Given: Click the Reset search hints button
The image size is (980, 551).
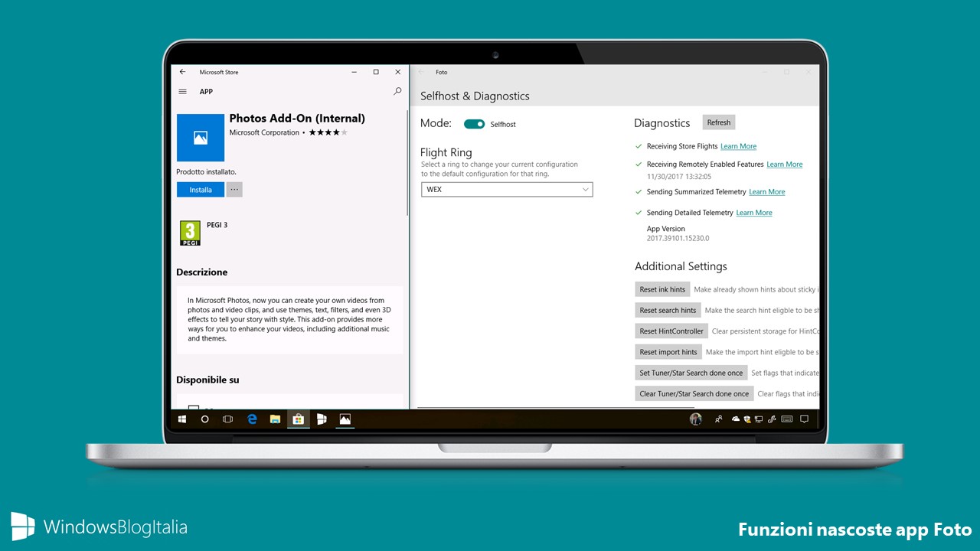Looking at the screenshot, I should [x=668, y=310].
